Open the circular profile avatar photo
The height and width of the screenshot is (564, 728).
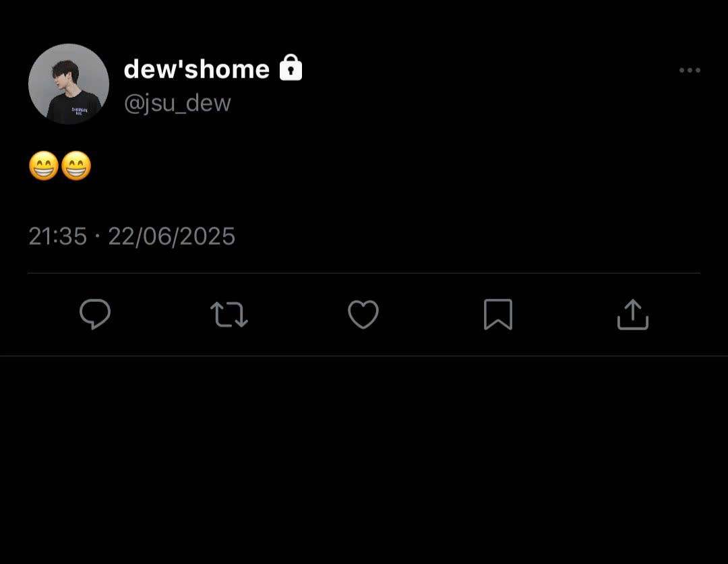point(69,84)
